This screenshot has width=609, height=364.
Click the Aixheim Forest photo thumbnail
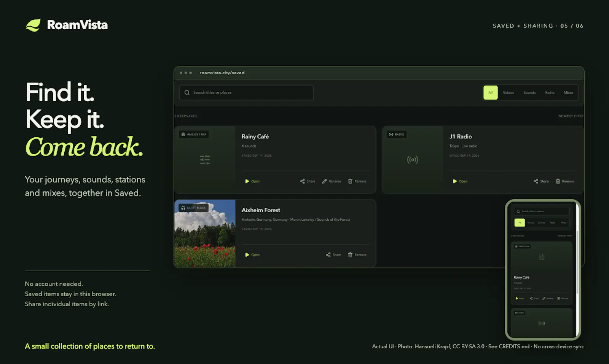[x=205, y=234]
